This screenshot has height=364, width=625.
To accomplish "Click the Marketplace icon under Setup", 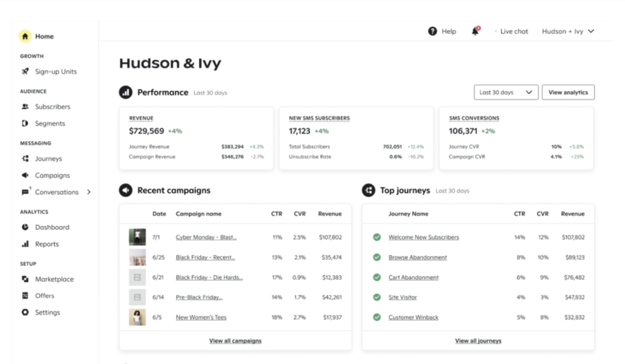I will [x=25, y=279].
